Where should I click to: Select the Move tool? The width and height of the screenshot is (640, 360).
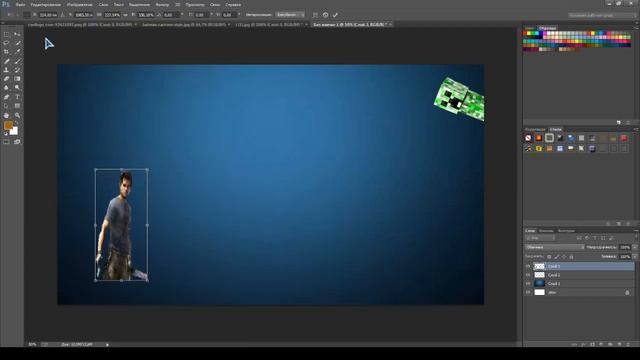tap(17, 34)
